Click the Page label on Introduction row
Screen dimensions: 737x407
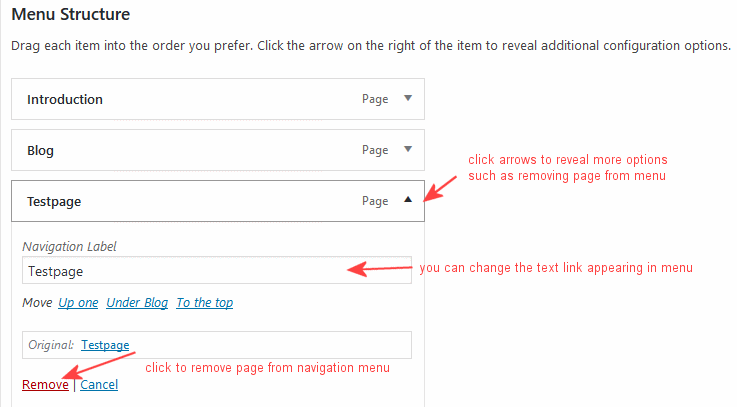click(375, 99)
